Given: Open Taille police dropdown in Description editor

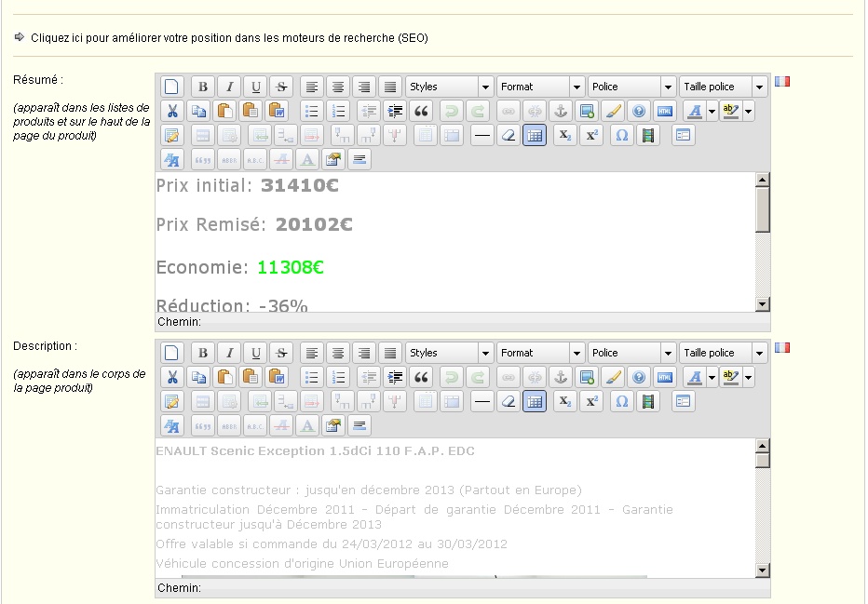Looking at the screenshot, I should pyautogui.click(x=723, y=353).
